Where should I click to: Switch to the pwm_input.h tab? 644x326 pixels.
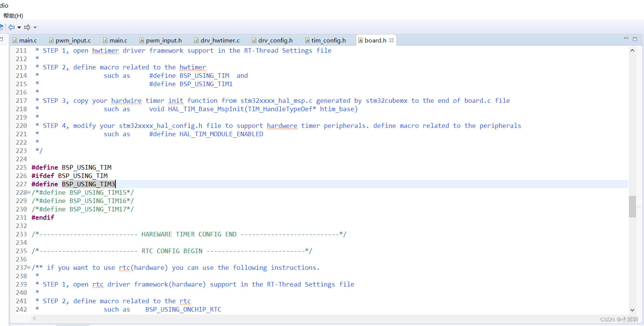(161, 40)
